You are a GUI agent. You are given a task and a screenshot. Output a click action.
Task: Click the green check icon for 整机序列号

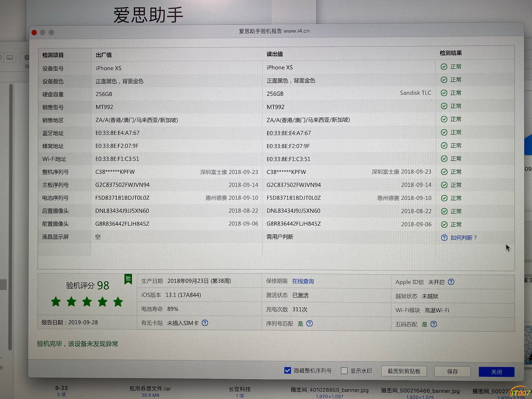point(444,172)
